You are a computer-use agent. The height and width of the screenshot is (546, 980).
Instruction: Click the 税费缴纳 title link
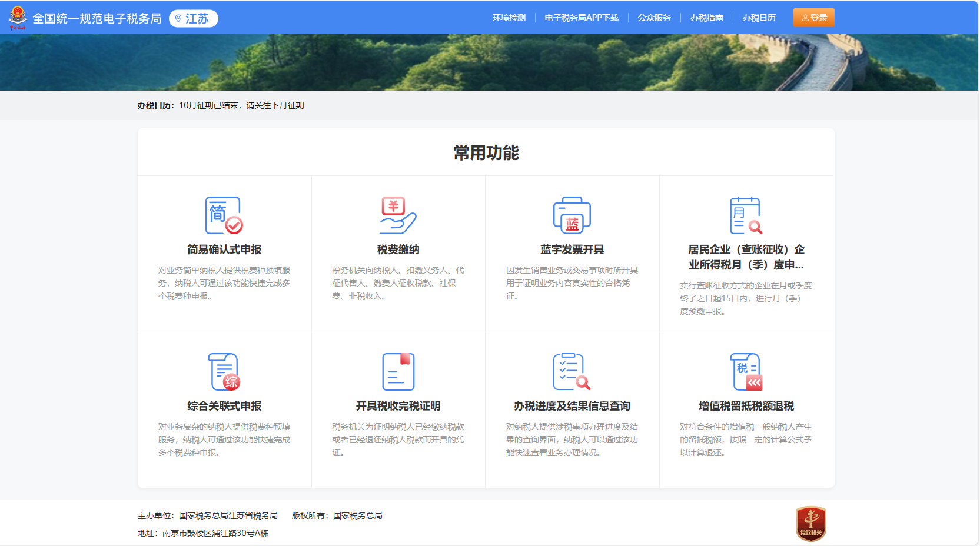coord(398,249)
